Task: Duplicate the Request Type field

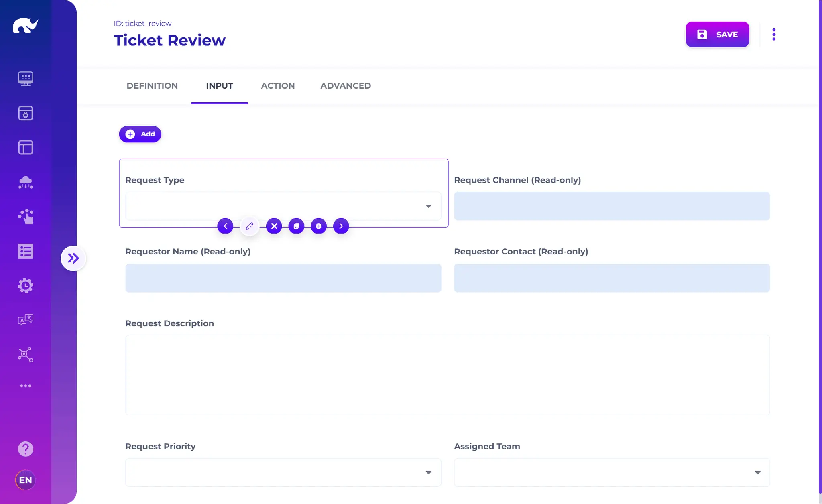Action: [296, 226]
